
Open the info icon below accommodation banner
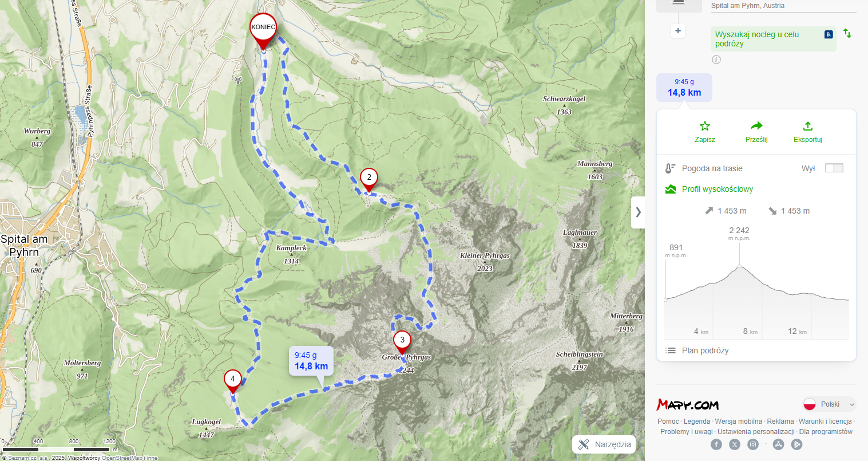pos(716,60)
